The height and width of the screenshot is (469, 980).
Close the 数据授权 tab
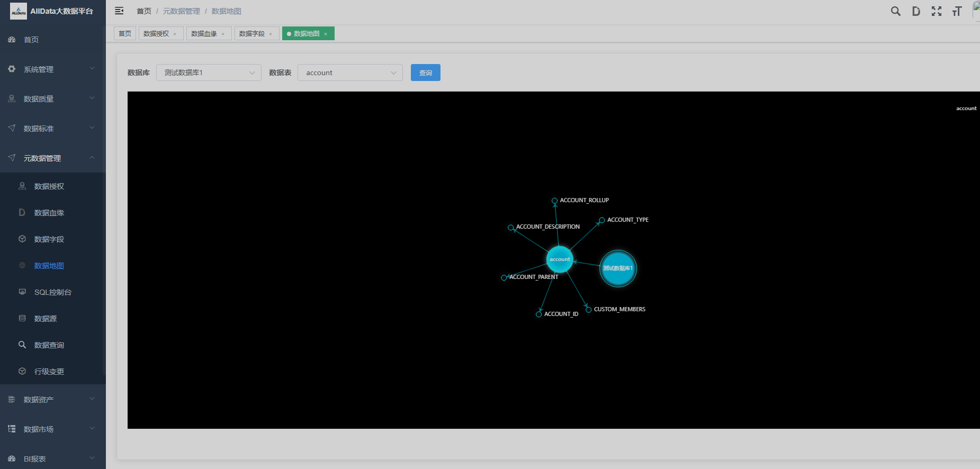click(175, 34)
